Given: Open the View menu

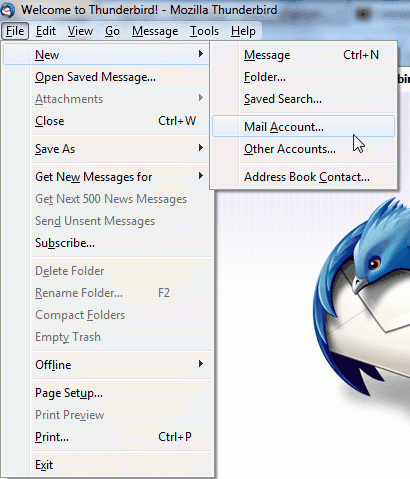Looking at the screenshot, I should 80,31.
